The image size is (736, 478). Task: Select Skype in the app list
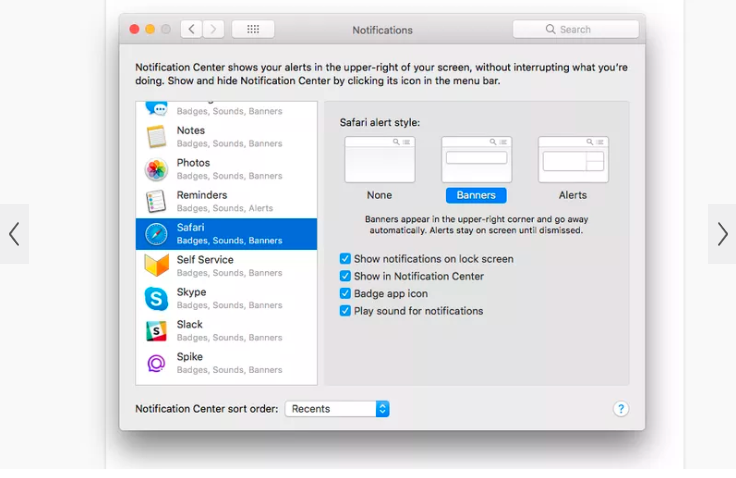(226, 299)
